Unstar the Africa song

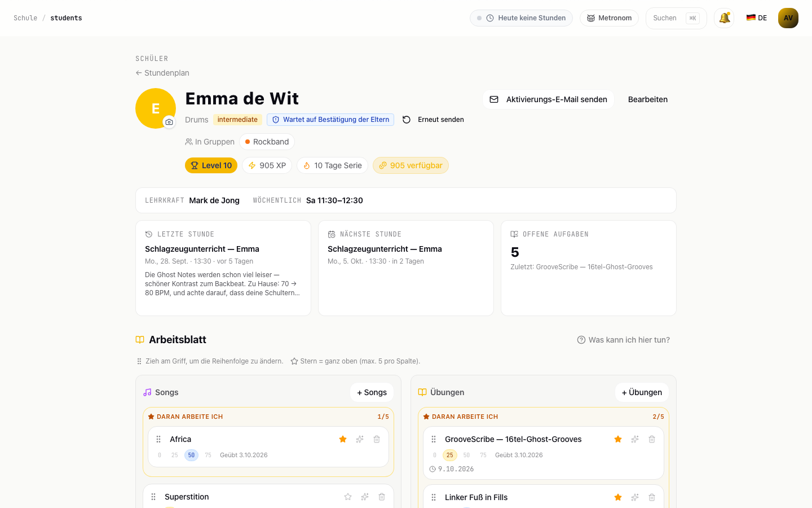(343, 439)
